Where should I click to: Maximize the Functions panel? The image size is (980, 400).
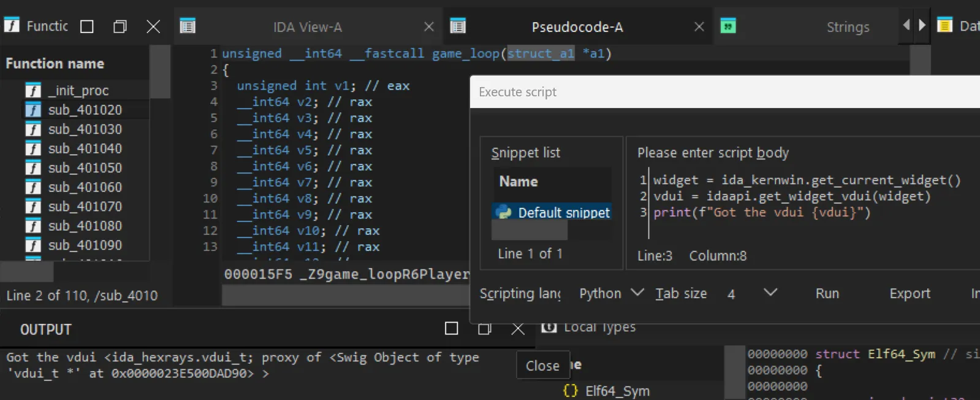87,26
